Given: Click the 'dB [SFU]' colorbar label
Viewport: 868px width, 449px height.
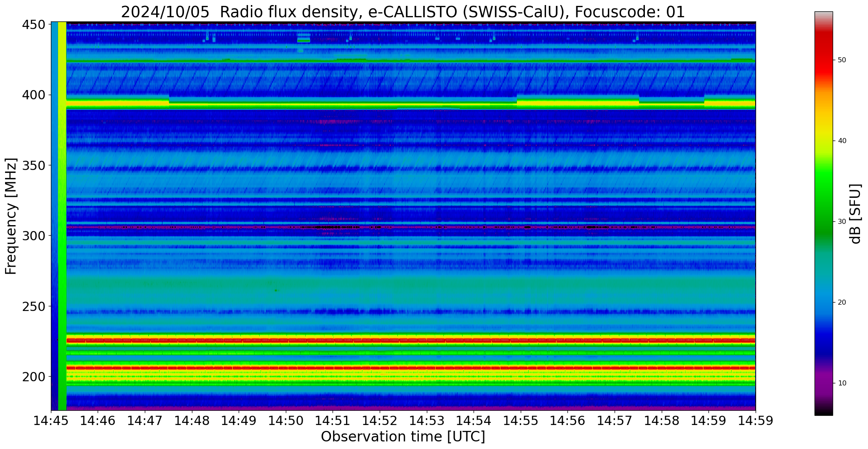Looking at the screenshot, I should point(855,213).
